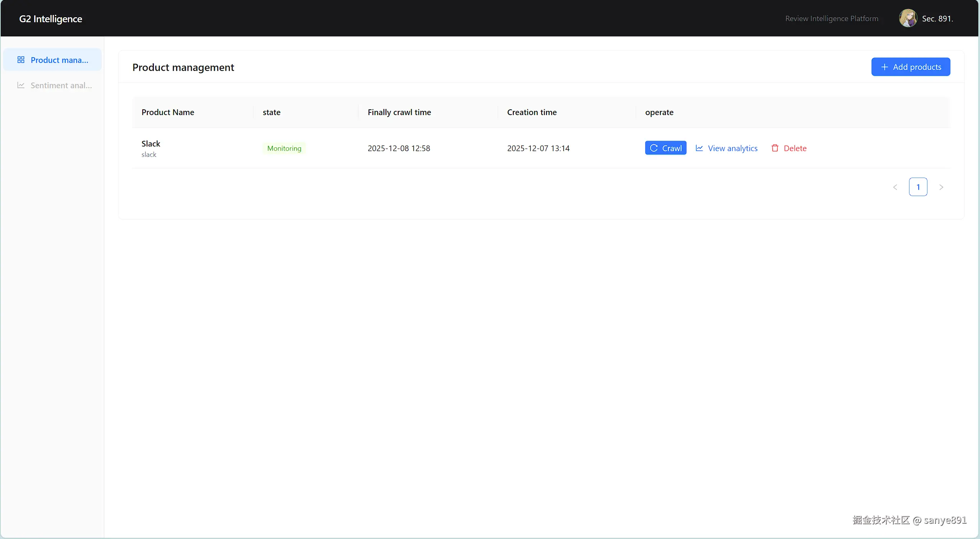Open Sentiment analysis sidebar item

pyautogui.click(x=61, y=85)
